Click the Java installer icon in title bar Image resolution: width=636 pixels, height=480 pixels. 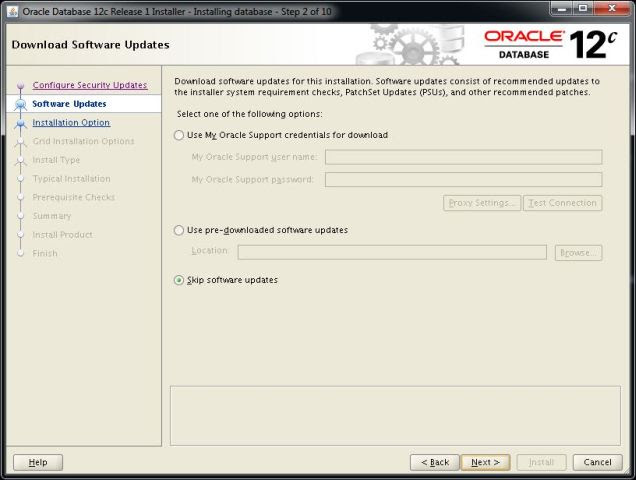[13, 11]
